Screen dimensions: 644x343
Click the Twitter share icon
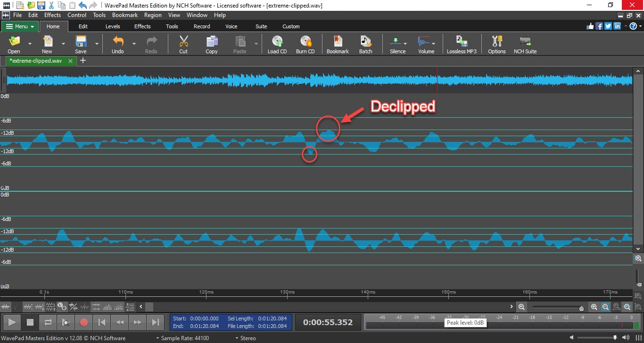pos(609,26)
